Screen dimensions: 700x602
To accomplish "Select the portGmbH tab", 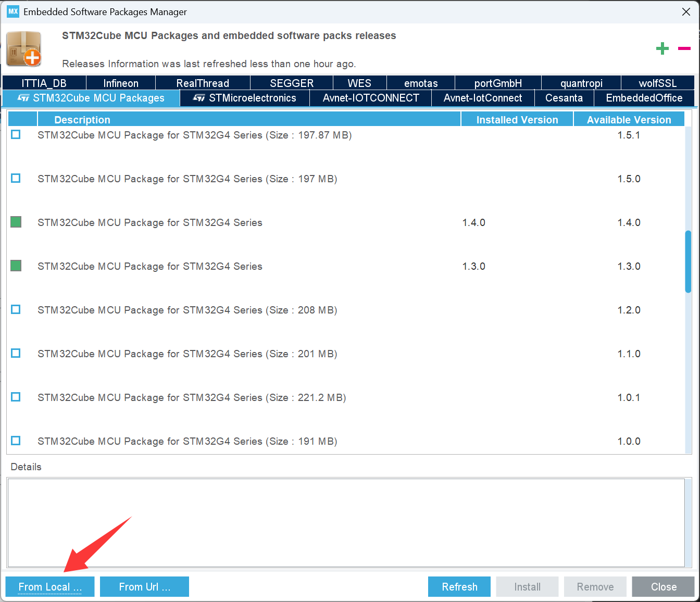I will click(x=498, y=83).
